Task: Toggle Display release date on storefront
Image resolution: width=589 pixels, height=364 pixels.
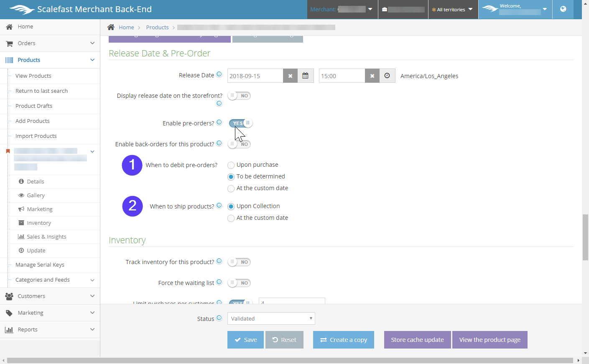Action: [239, 96]
